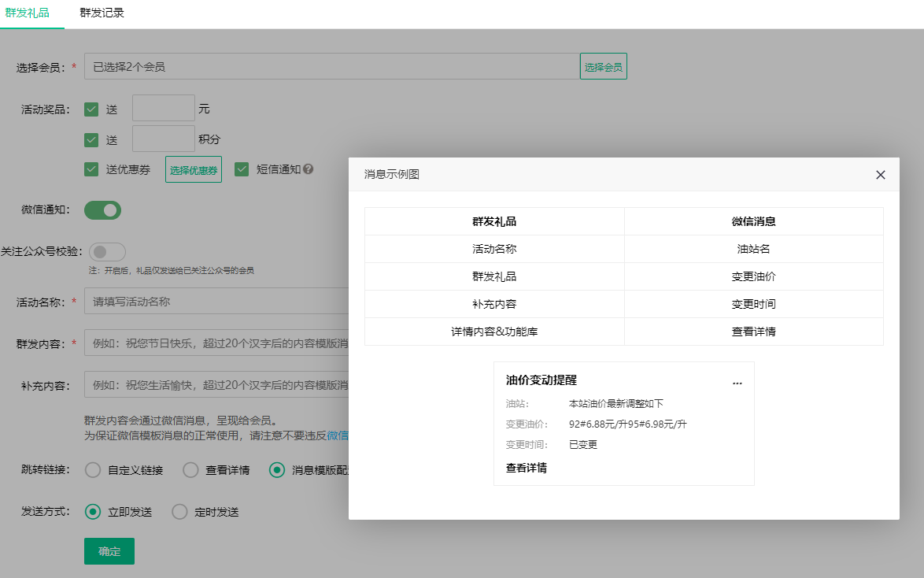The width and height of the screenshot is (924, 578).
Task: Turn off the 微信通知 switch
Action: (x=103, y=210)
